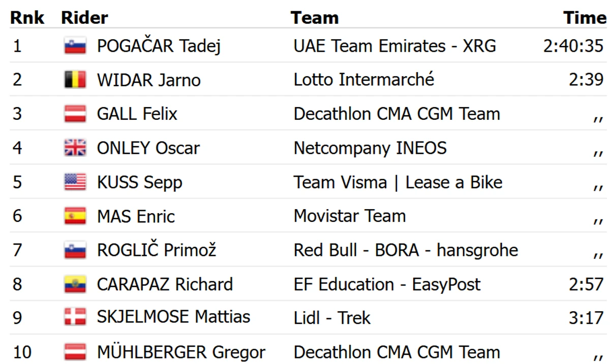Open rider POGAČAR Tadej profile
610x364 pixels.
click(x=159, y=46)
